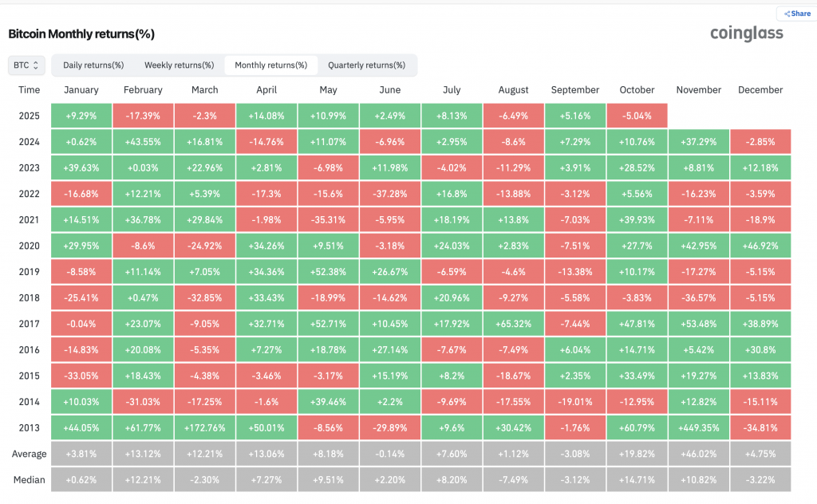Open the BTC coin selector dropdown
817x504 pixels.
26,65
